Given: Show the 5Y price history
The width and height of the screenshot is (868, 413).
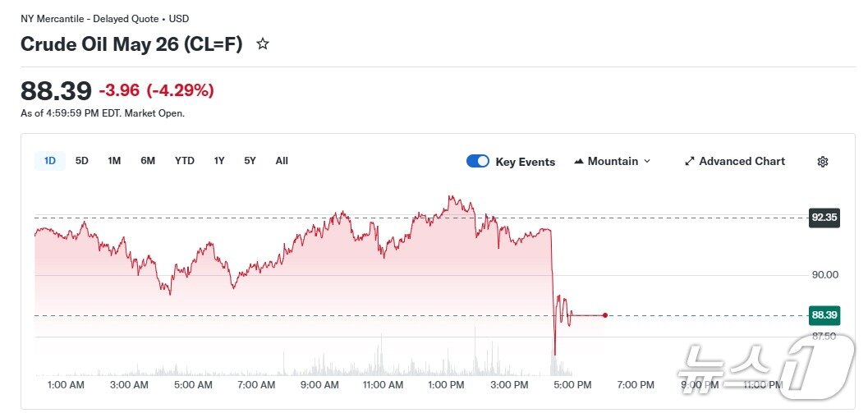Looking at the screenshot, I should point(250,161).
